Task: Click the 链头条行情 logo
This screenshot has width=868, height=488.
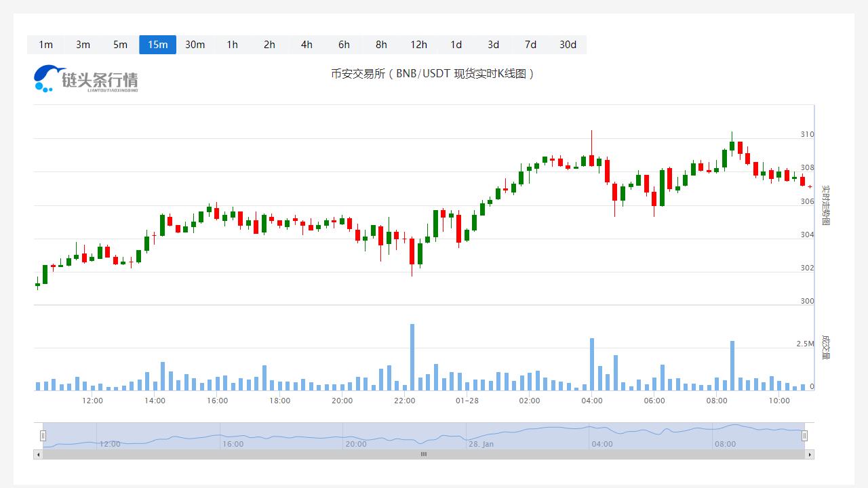Action: 86,79
